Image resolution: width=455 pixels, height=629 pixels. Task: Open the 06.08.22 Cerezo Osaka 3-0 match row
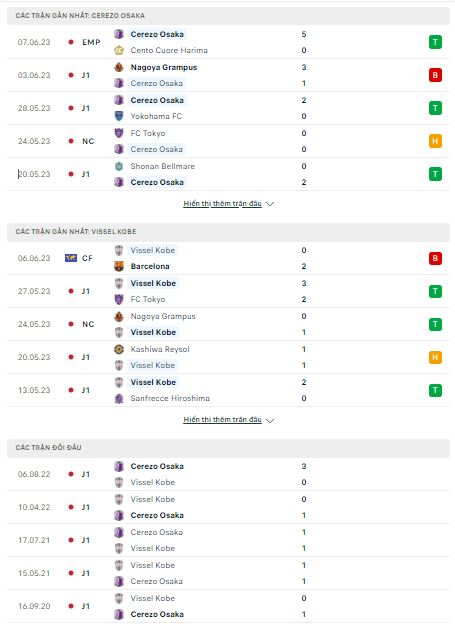click(228, 474)
